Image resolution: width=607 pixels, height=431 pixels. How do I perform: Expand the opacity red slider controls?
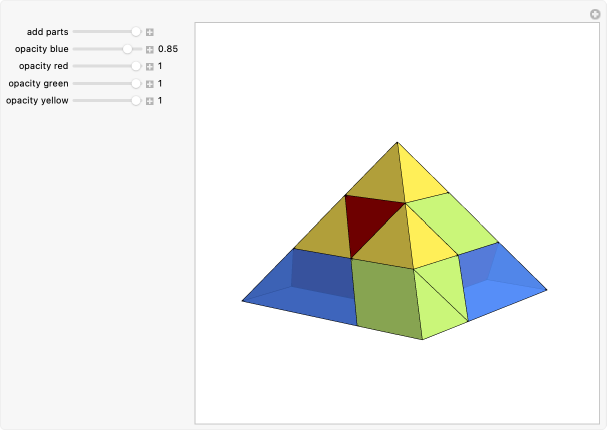pyautogui.click(x=149, y=66)
